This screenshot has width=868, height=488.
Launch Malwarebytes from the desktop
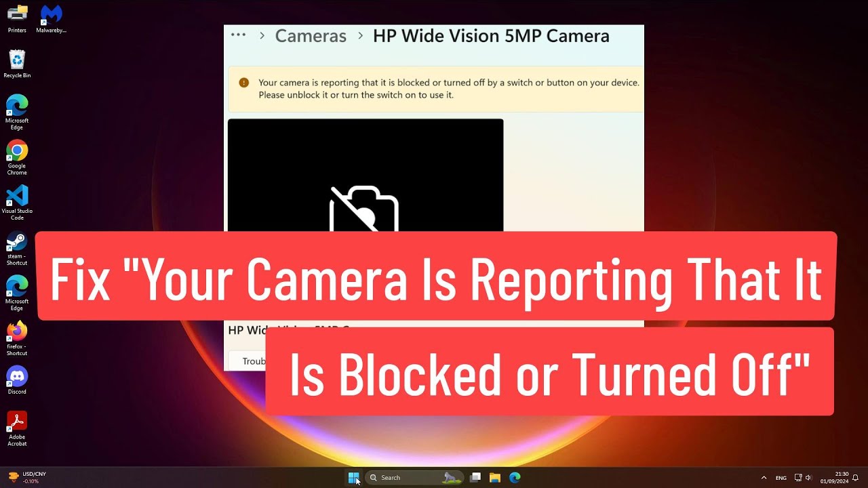[51, 19]
